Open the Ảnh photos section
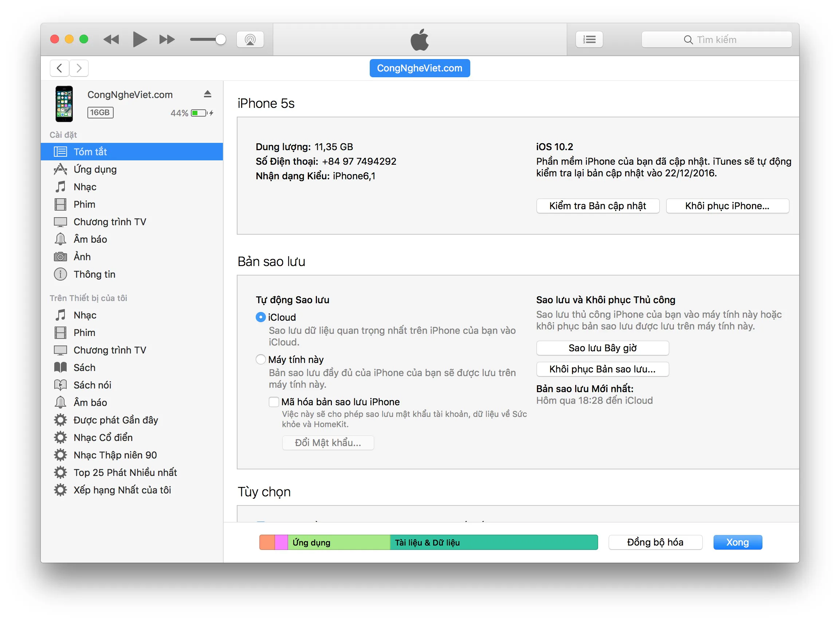 pos(132,257)
